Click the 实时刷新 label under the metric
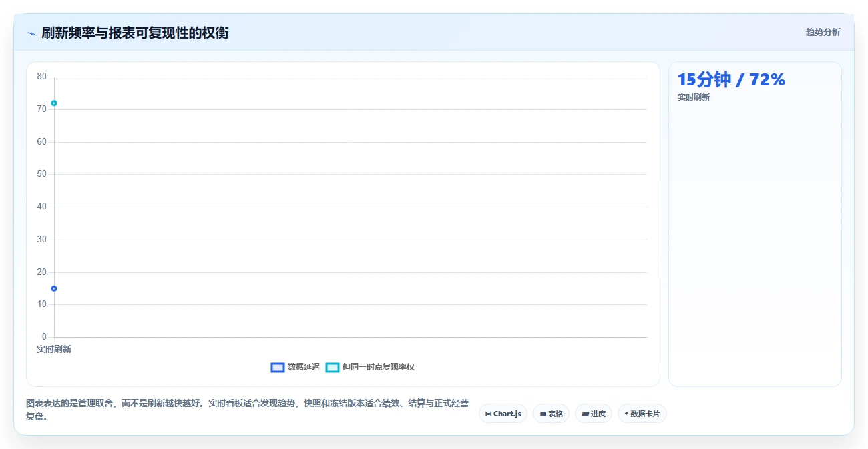This screenshot has width=868, height=449. click(694, 97)
